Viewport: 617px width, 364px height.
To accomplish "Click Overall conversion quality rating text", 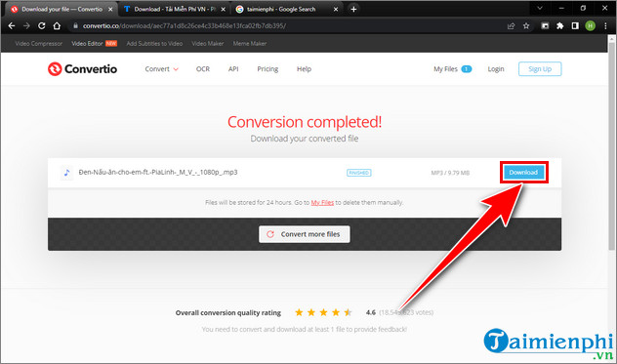I will 228,313.
